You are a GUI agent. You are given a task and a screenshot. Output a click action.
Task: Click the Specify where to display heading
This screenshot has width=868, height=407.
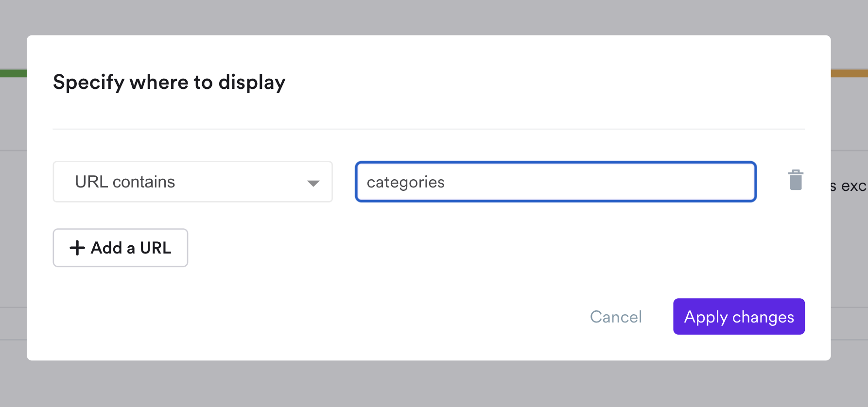pos(169,82)
